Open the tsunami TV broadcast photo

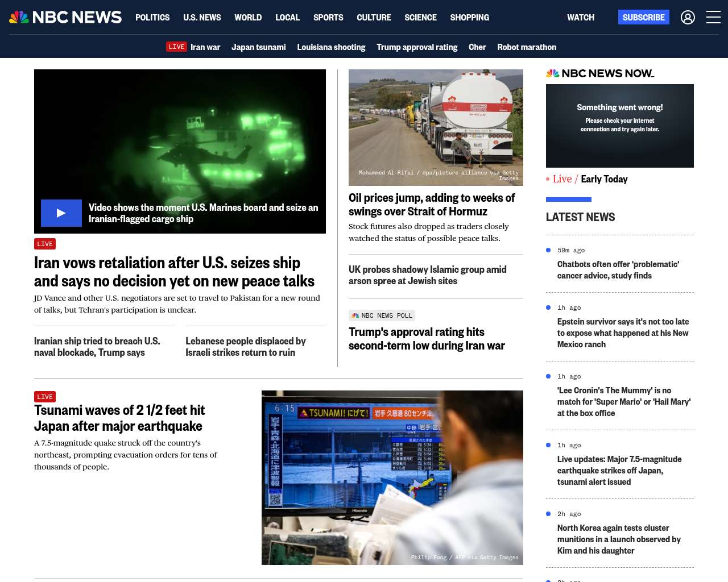(392, 477)
